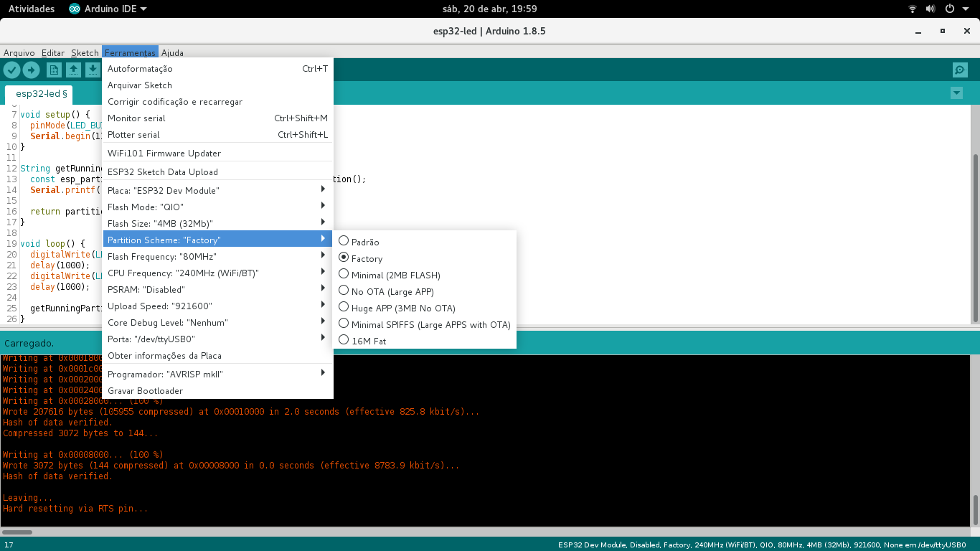Open a sketch using the up-arrow icon

pos(73,70)
